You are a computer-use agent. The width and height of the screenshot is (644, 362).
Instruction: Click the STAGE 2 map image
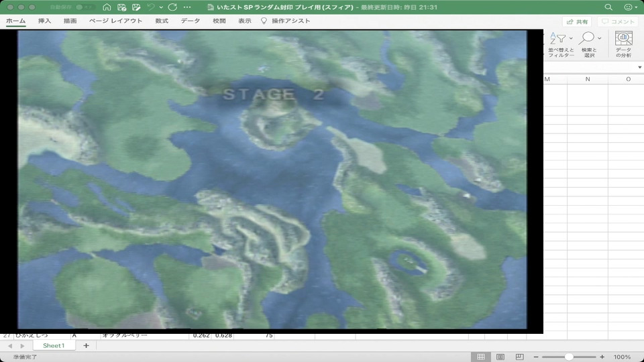[272, 180]
